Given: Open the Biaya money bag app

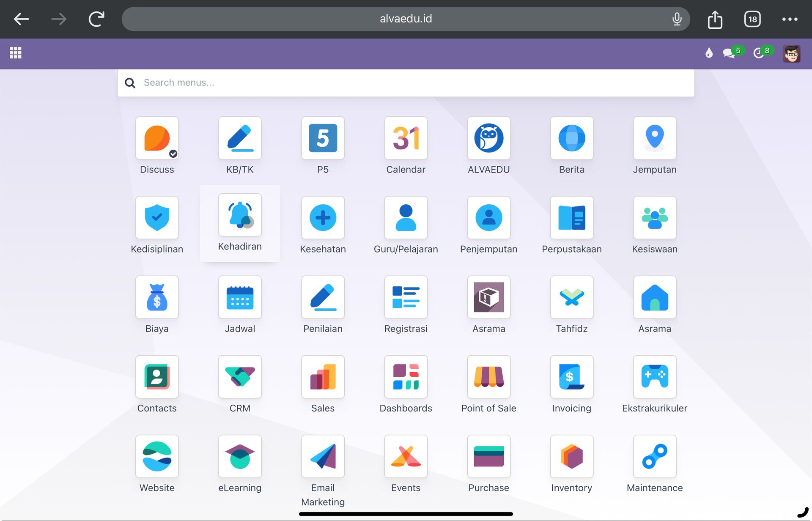Looking at the screenshot, I should [157, 297].
